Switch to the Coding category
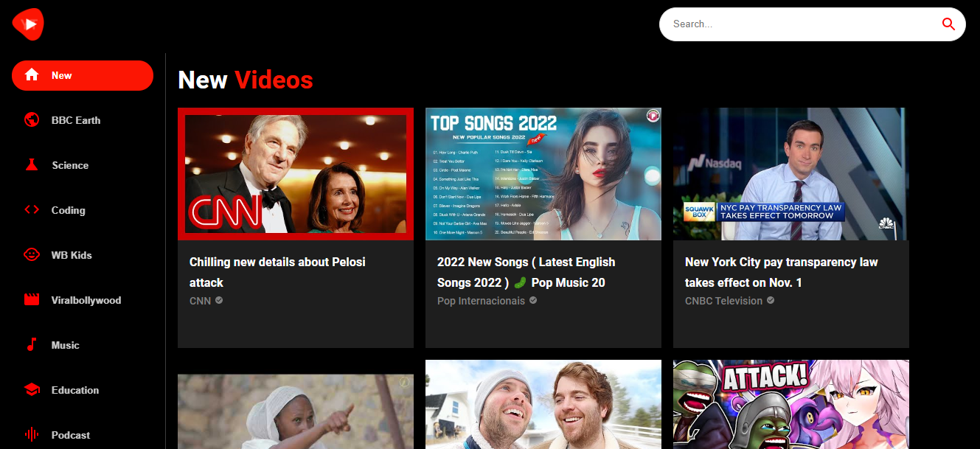This screenshot has width=980, height=449. click(83, 210)
